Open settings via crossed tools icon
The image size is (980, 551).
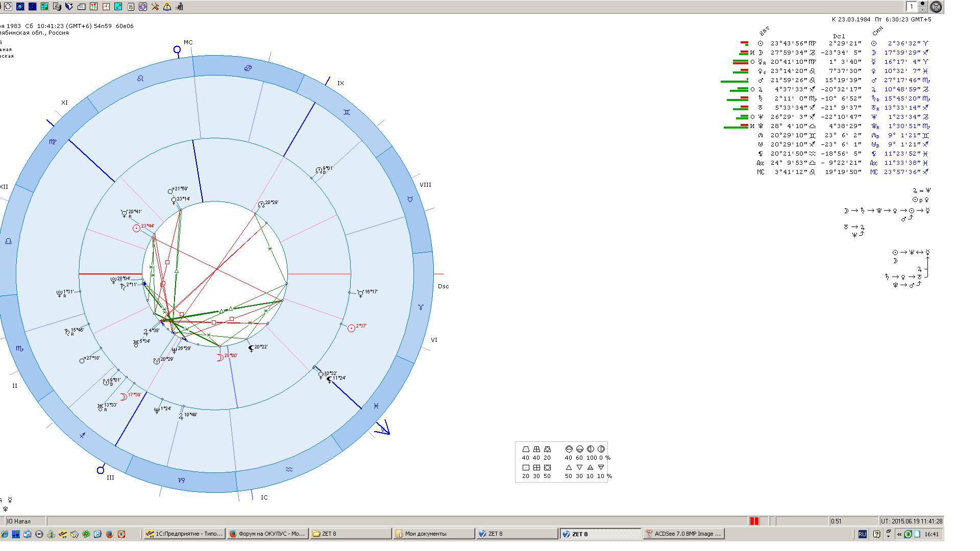click(155, 7)
